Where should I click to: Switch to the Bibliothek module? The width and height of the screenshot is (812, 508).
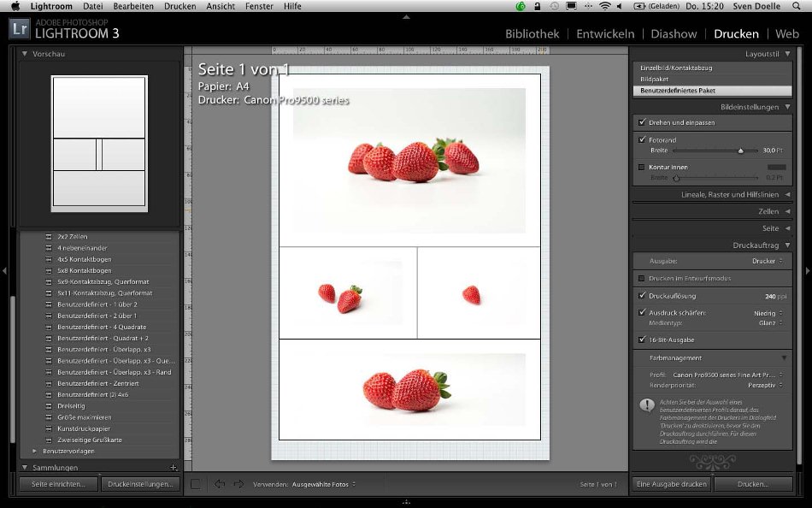point(532,34)
